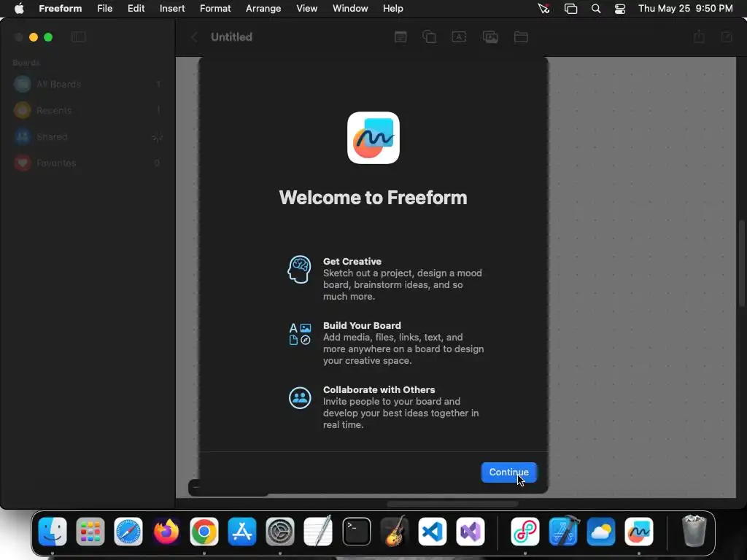Open Visual Studio Code from the Dock
Screen dimensions: 747x560
point(432,532)
